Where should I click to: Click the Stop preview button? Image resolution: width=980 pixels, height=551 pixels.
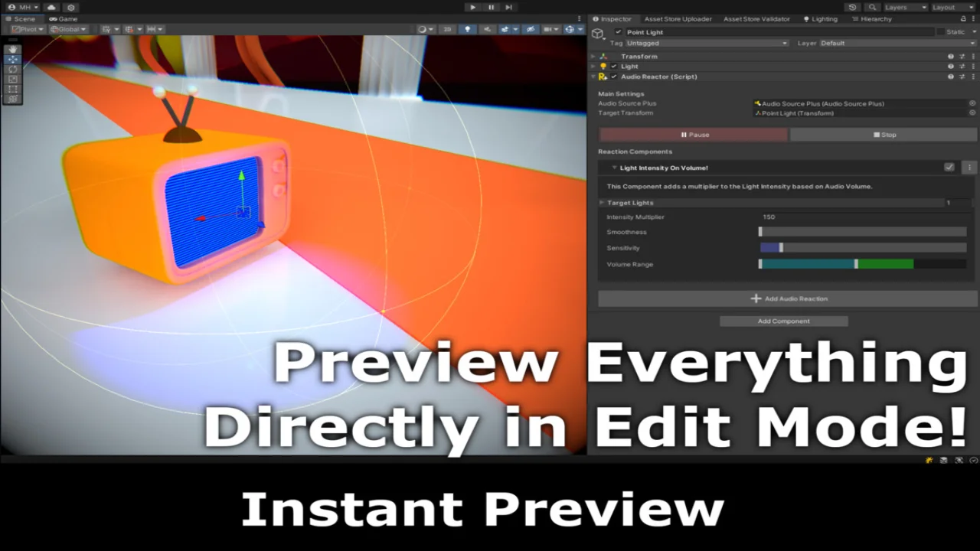tap(884, 135)
